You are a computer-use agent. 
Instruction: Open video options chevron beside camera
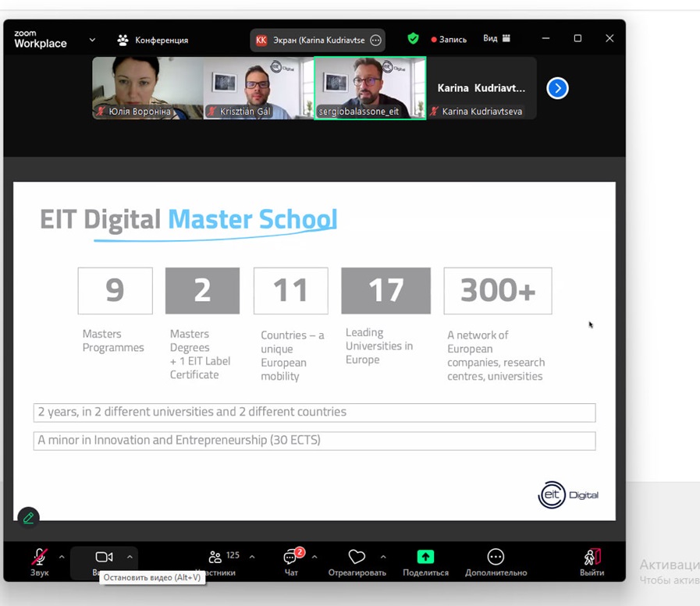[130, 557]
